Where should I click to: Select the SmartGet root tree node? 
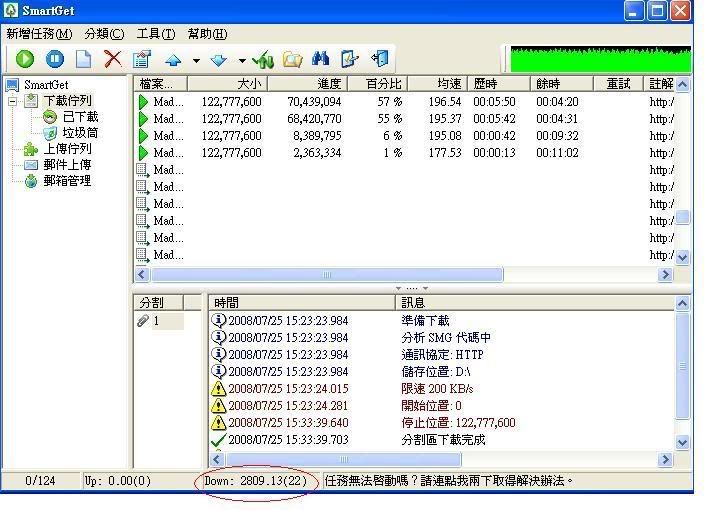[x=46, y=84]
